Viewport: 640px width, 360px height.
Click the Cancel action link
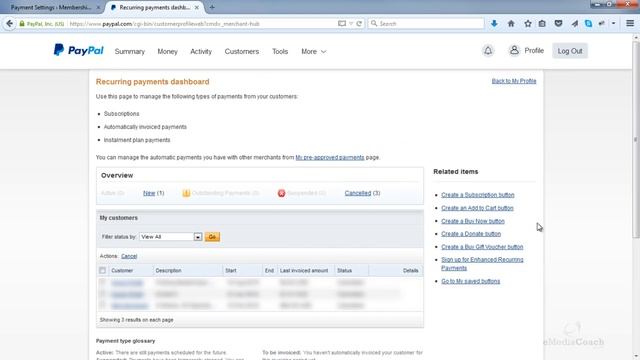pos(129,256)
